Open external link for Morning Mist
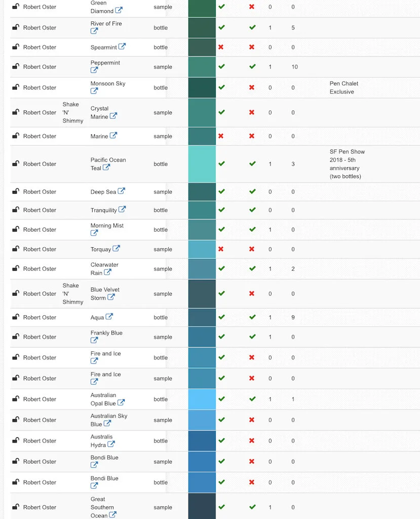The image size is (420, 519). tap(94, 233)
